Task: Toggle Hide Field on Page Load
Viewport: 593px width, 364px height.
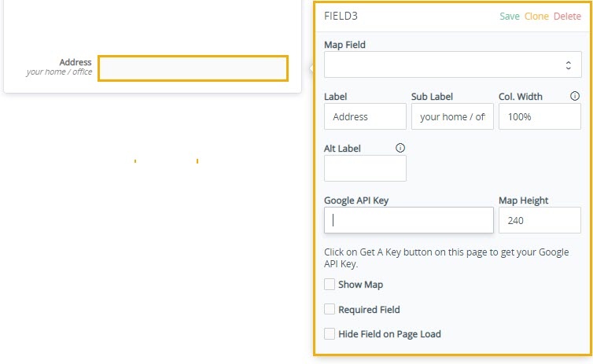Action: coord(330,334)
